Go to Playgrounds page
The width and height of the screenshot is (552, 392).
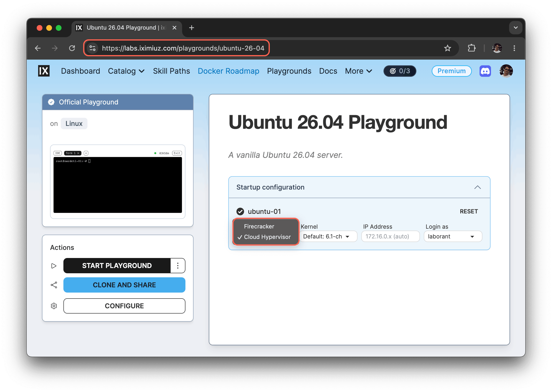289,71
